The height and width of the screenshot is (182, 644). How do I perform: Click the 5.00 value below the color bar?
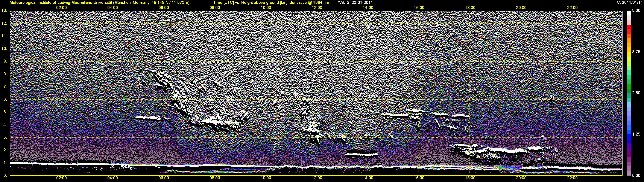636,175
